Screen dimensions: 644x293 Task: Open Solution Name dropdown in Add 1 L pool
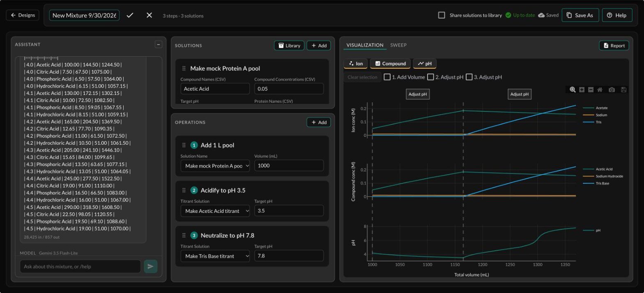click(x=215, y=166)
